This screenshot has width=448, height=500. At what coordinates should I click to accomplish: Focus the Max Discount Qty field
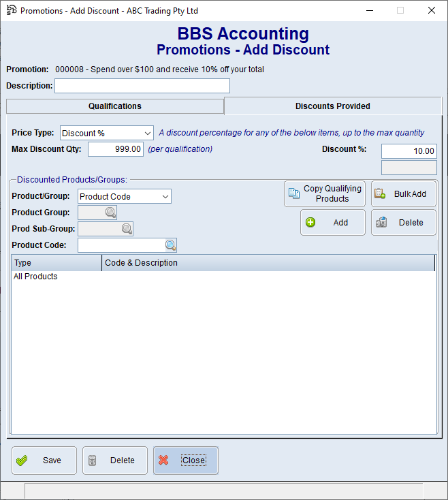[x=115, y=149]
